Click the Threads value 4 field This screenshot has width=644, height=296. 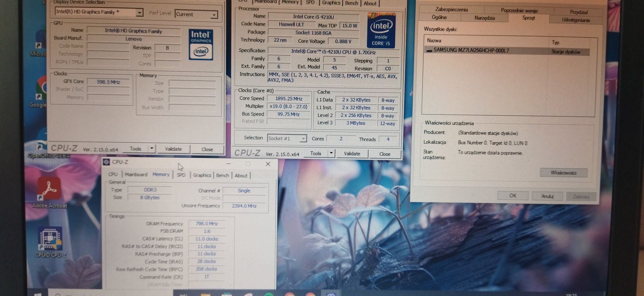[x=388, y=139]
